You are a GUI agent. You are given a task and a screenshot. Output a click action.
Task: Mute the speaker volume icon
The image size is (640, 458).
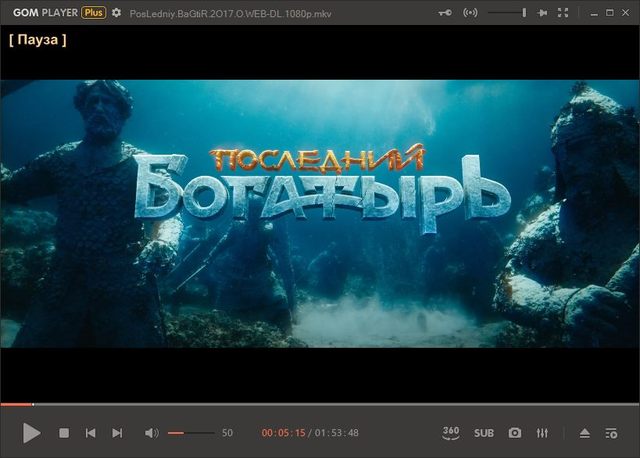151,433
